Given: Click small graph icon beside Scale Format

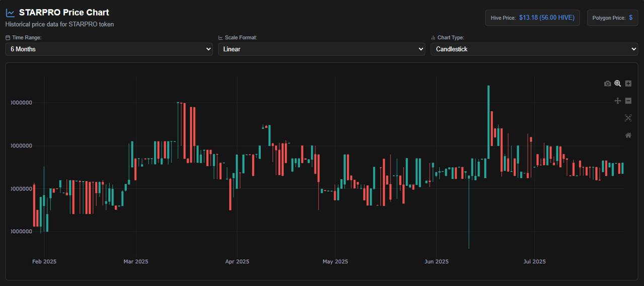Looking at the screenshot, I should 220,38.
